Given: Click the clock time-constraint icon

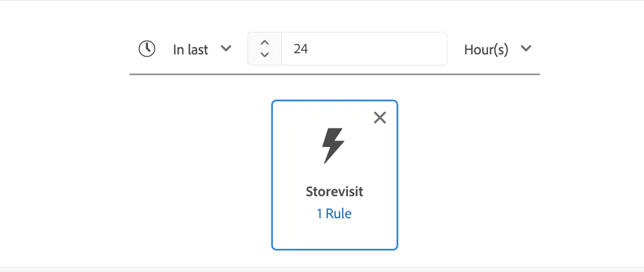Looking at the screenshot, I should [x=147, y=49].
